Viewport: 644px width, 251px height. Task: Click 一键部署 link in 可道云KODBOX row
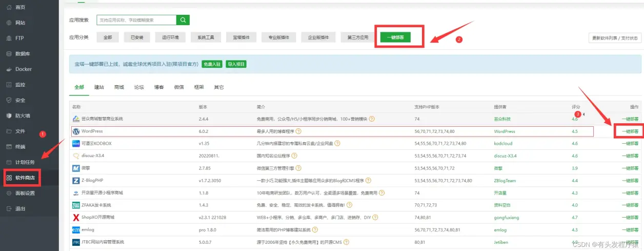[629, 144]
